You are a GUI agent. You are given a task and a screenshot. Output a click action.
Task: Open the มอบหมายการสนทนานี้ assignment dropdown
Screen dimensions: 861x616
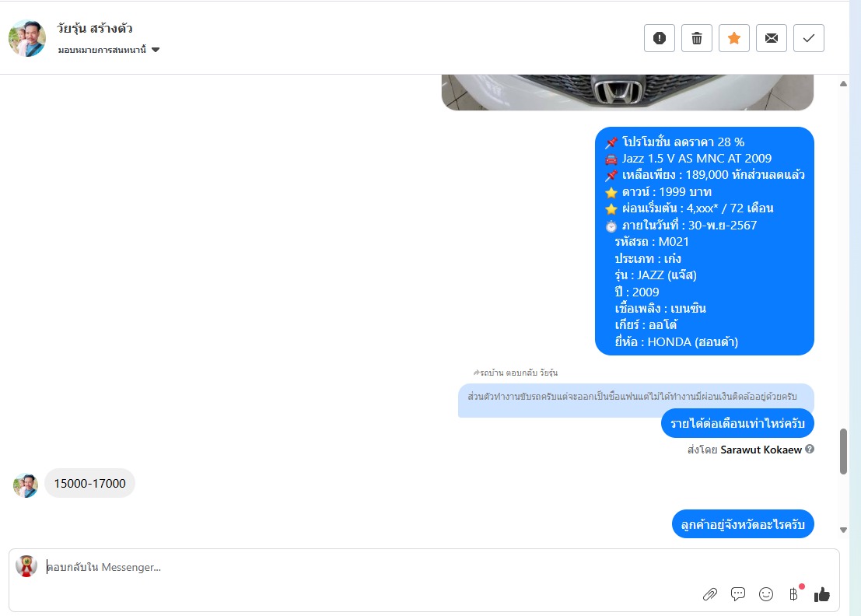pos(109,50)
